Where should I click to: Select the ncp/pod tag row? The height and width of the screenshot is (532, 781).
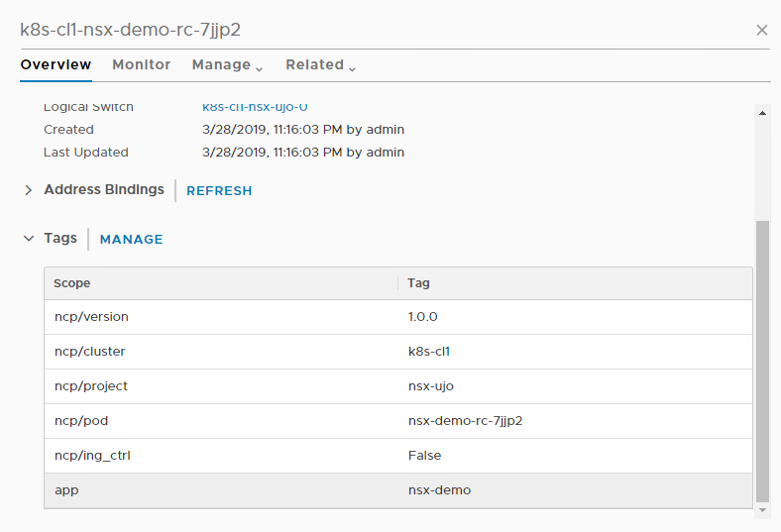[396, 421]
